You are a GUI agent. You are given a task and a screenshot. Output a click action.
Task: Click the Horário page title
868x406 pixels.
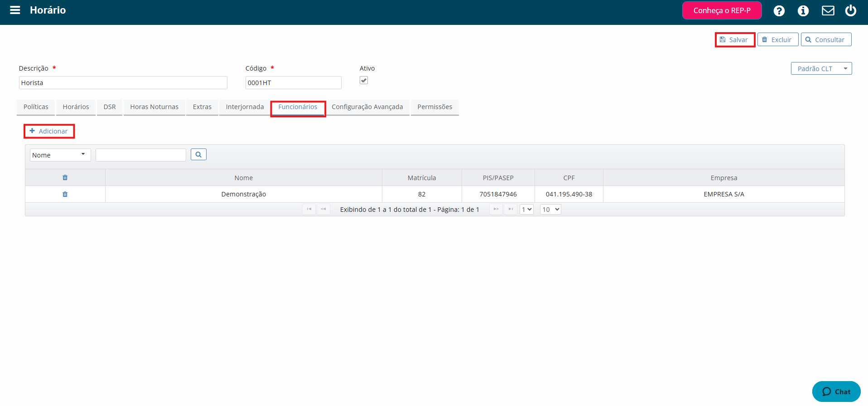48,10
